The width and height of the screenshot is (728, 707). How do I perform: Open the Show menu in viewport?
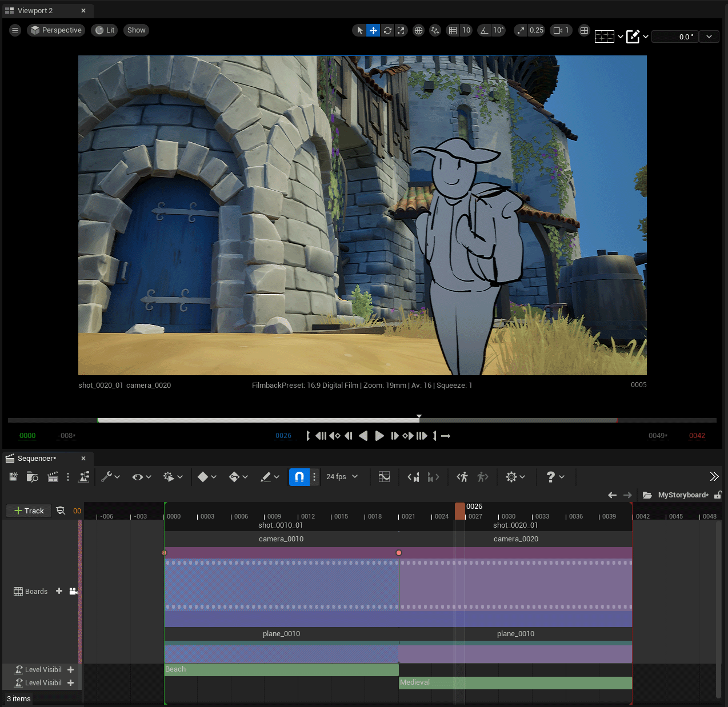point(136,30)
